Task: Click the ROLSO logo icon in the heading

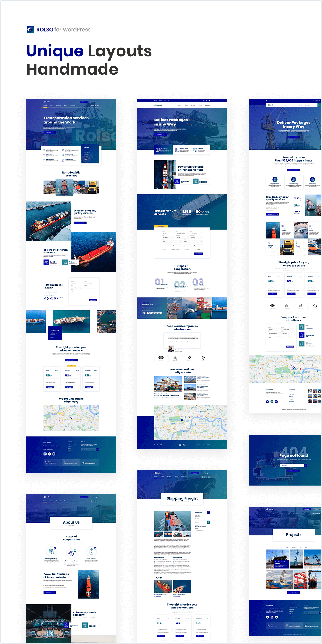Action: (x=30, y=30)
